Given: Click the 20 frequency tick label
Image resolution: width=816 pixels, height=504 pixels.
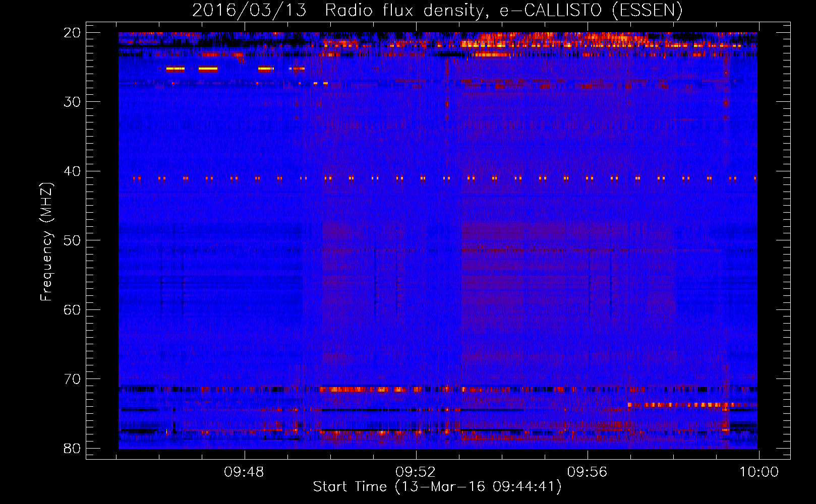Looking at the screenshot, I should [x=73, y=33].
